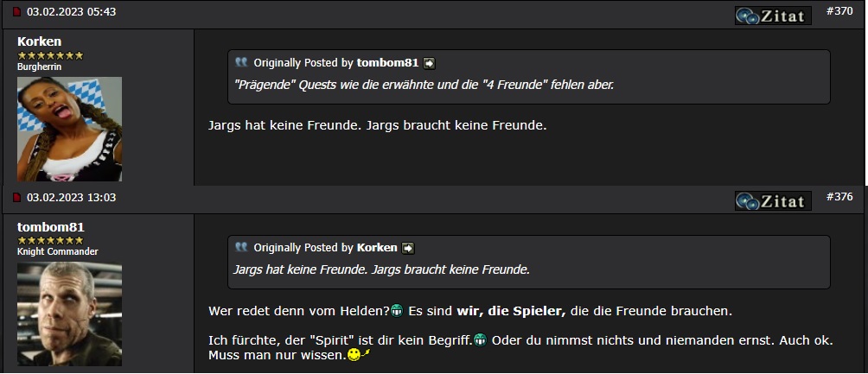This screenshot has width=868, height=374.
Task: Open Korken's profile from the post author name
Action: [39, 41]
